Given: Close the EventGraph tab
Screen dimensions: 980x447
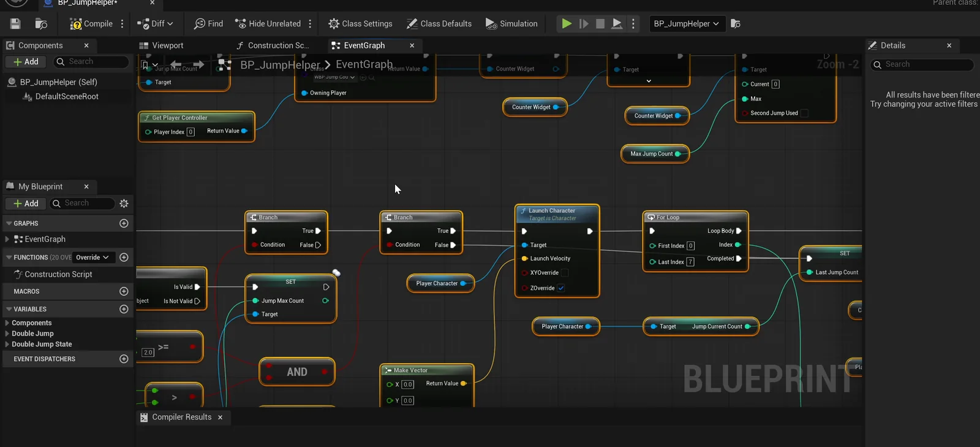Looking at the screenshot, I should click(412, 45).
